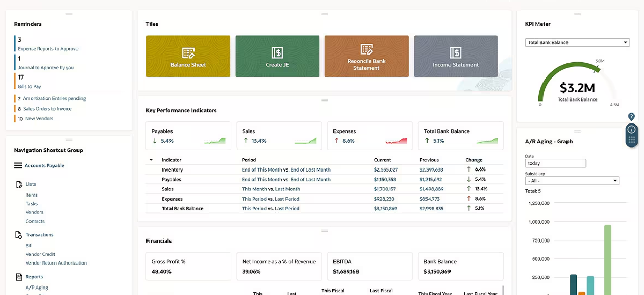
Task: Open the Balance Sheet tile
Action: point(188,56)
